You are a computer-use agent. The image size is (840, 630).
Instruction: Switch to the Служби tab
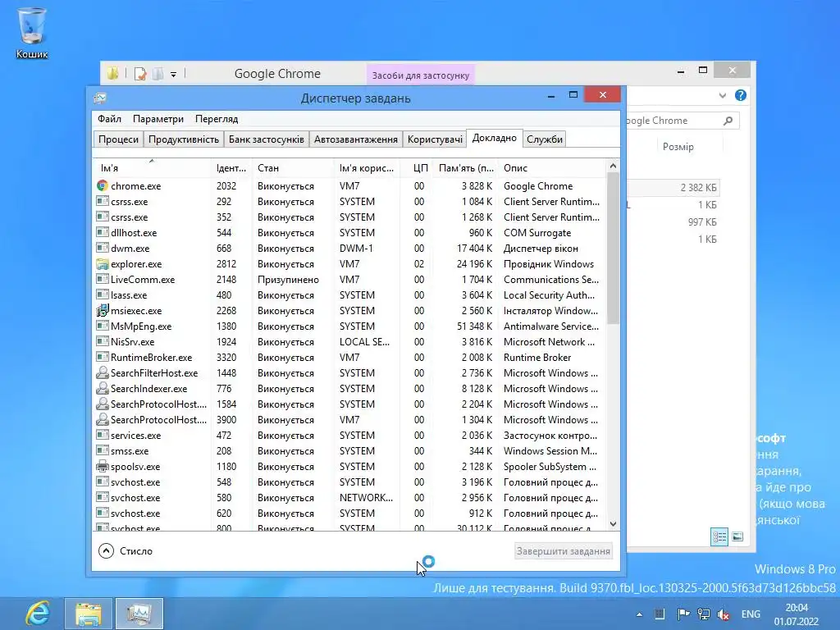coord(545,139)
